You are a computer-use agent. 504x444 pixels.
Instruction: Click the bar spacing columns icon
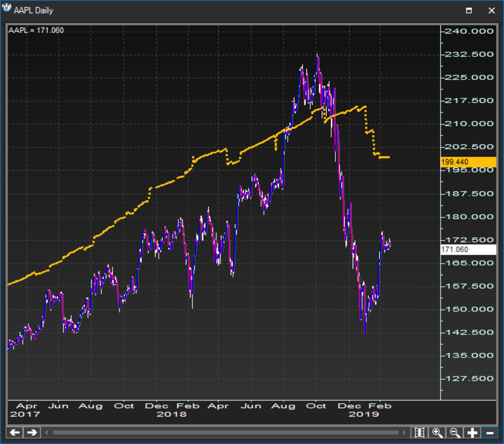click(419, 432)
